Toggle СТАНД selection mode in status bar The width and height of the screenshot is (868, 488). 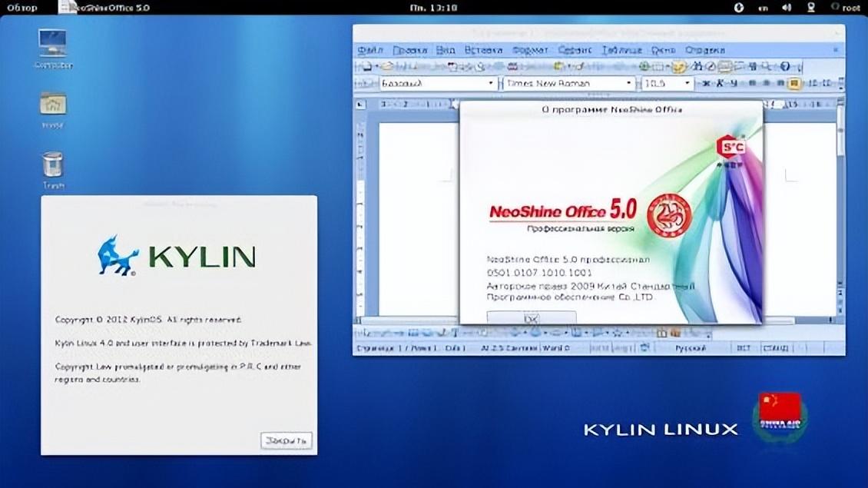(776, 348)
